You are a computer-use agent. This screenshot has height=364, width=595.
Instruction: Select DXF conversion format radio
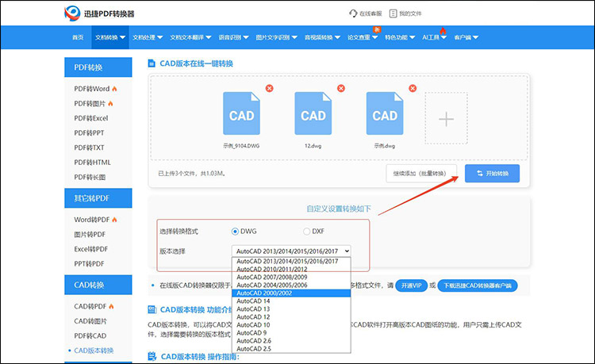point(306,232)
